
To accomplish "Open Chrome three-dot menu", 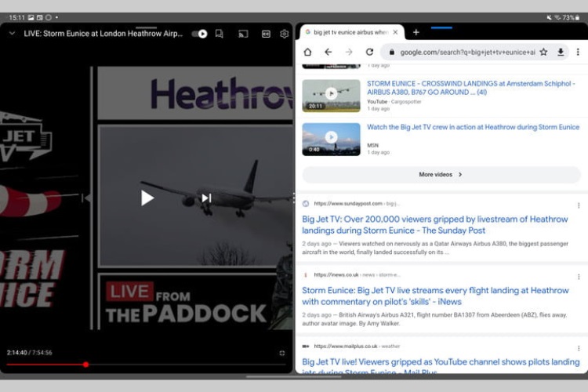I will tap(578, 53).
